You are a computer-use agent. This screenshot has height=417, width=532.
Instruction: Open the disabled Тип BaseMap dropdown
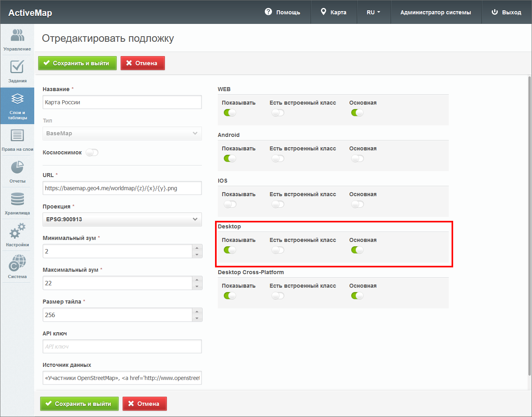pyautogui.click(x=122, y=134)
